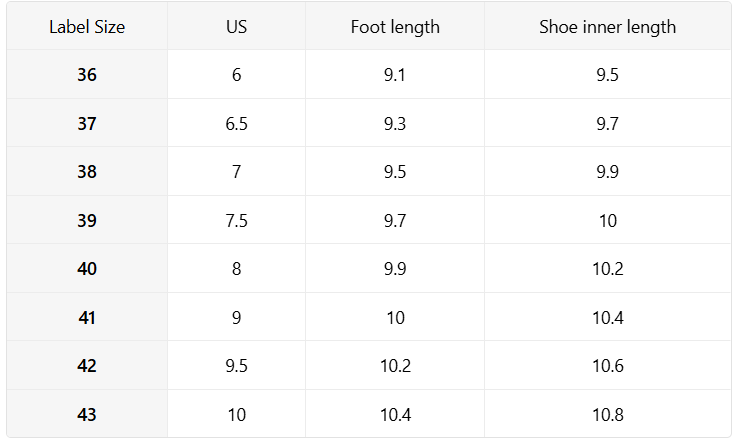737x439 pixels.
Task: Click the foot length 9.1 cell
Action: [395, 75]
